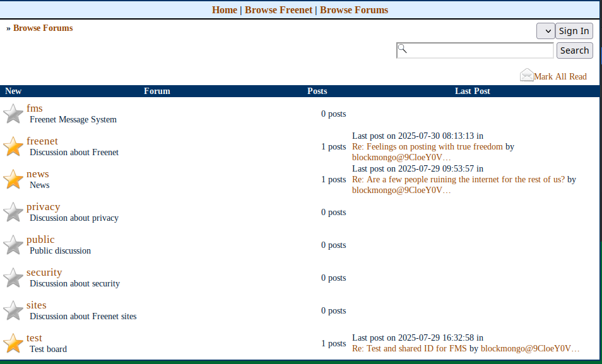Click the 'Discussion about Freenet' description text
This screenshot has height=364, width=602.
[x=74, y=153]
